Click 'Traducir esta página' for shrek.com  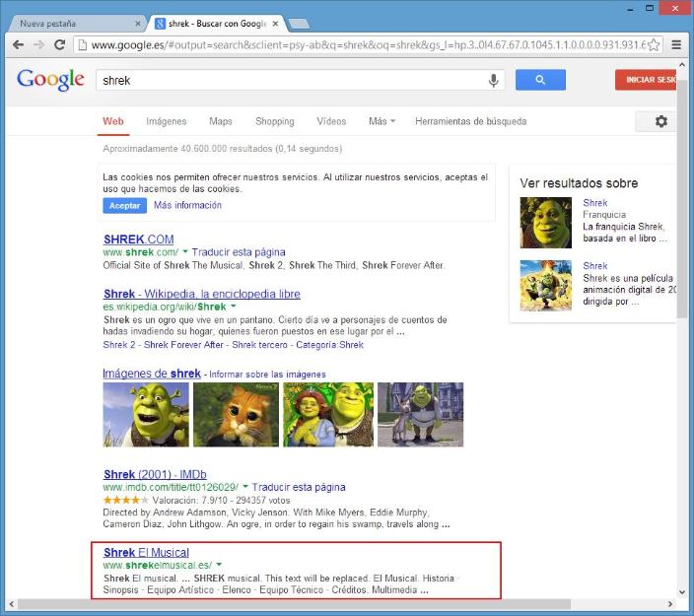(239, 252)
